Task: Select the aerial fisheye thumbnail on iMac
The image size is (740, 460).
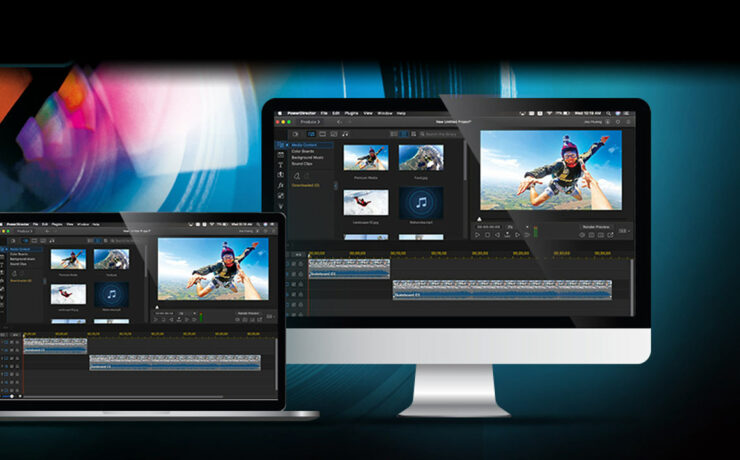Action: [x=421, y=158]
